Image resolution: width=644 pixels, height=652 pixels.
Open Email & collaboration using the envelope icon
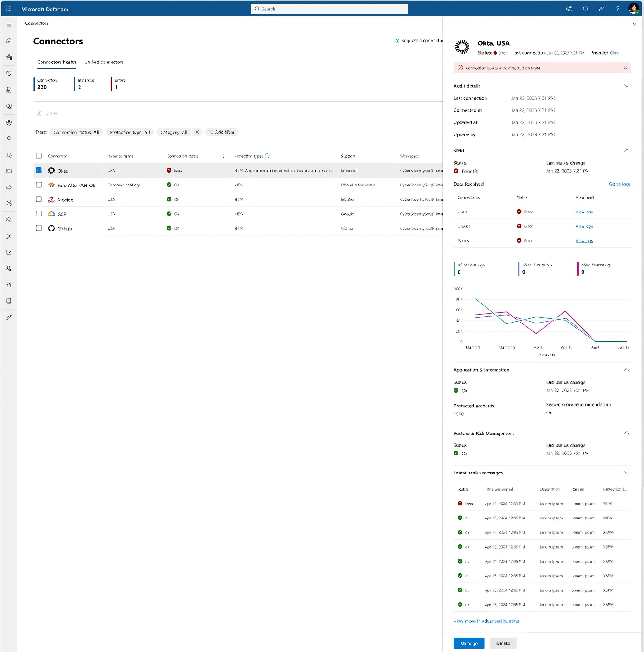9,171
